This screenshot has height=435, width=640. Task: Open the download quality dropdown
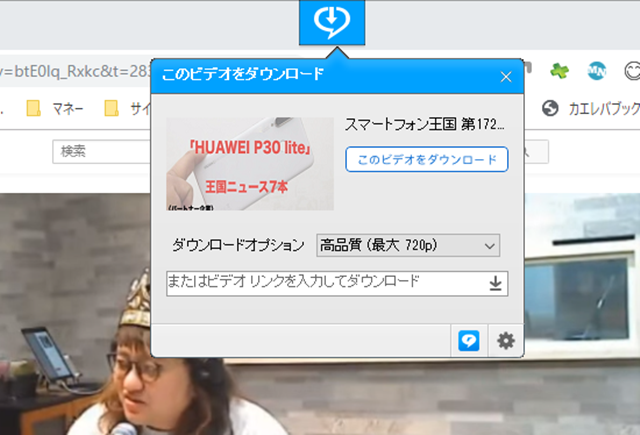(x=408, y=245)
